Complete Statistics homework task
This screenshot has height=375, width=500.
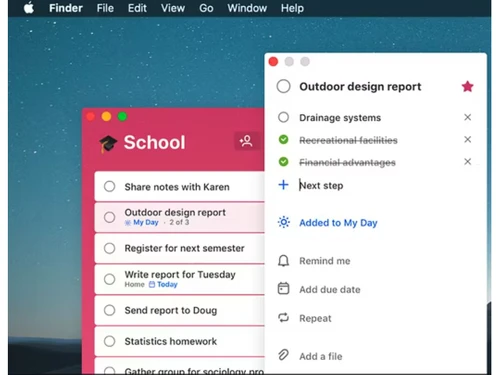pos(109,341)
